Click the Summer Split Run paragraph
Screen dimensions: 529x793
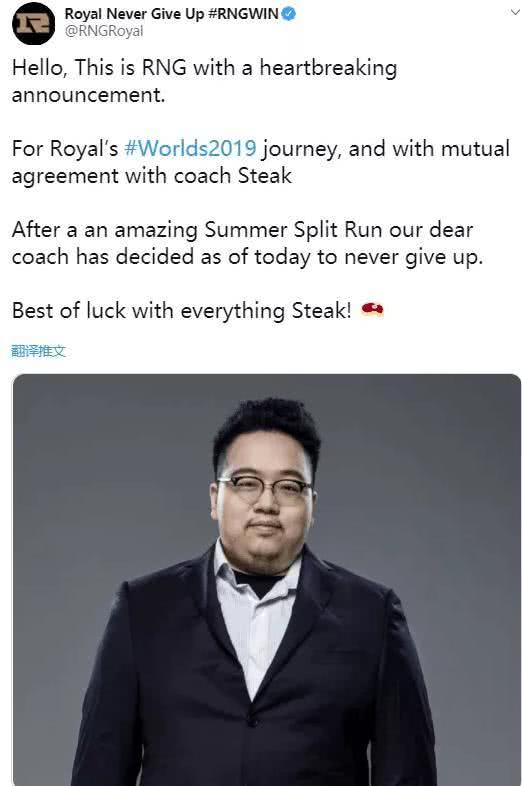point(247,243)
